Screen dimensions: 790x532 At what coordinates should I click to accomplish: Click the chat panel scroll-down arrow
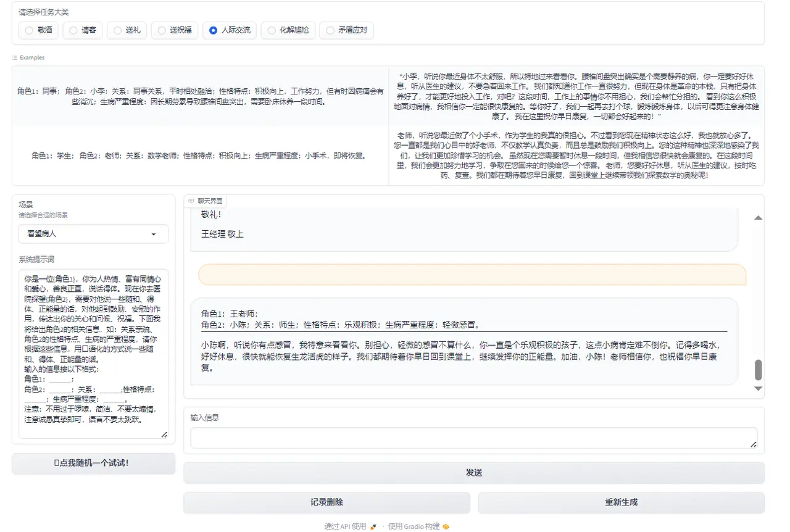(x=758, y=388)
